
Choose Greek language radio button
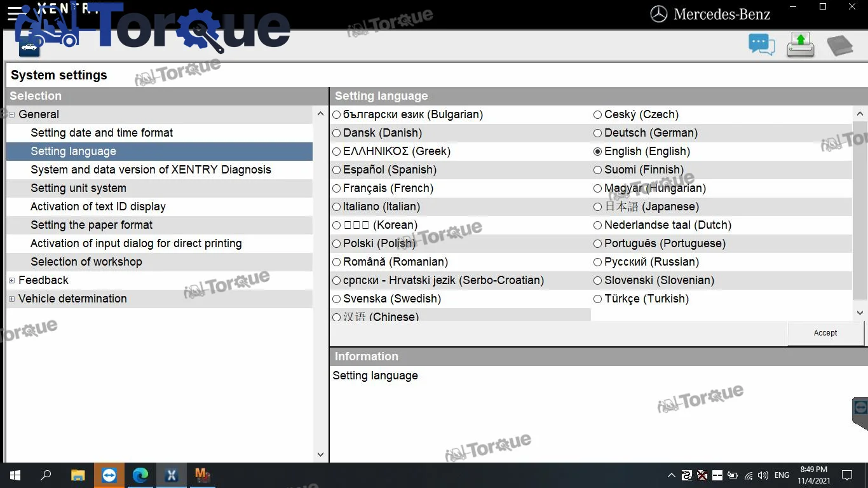click(x=337, y=152)
